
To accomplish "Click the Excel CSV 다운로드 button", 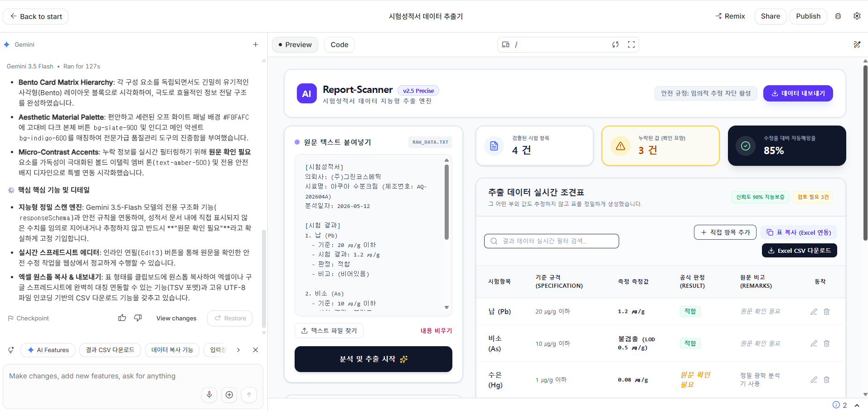I will pyautogui.click(x=800, y=251).
